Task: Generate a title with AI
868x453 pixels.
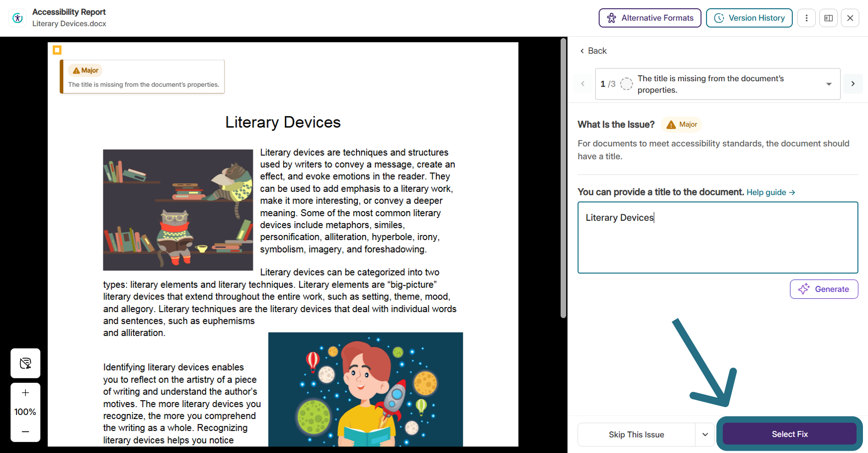Action: tap(823, 289)
